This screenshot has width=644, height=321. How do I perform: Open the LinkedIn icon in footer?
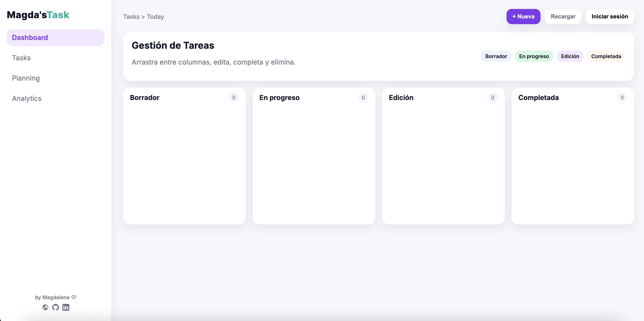[66, 308]
